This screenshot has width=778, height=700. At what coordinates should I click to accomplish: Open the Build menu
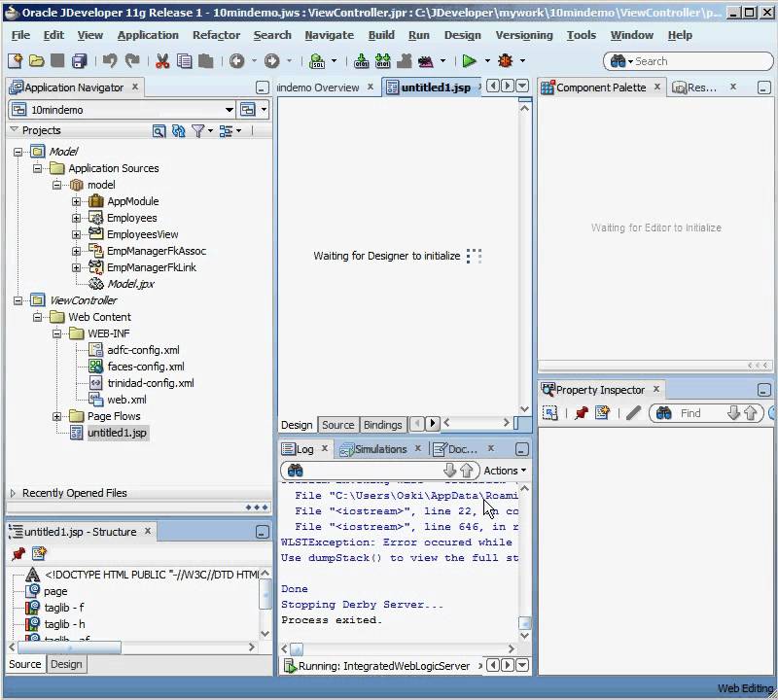(x=381, y=35)
